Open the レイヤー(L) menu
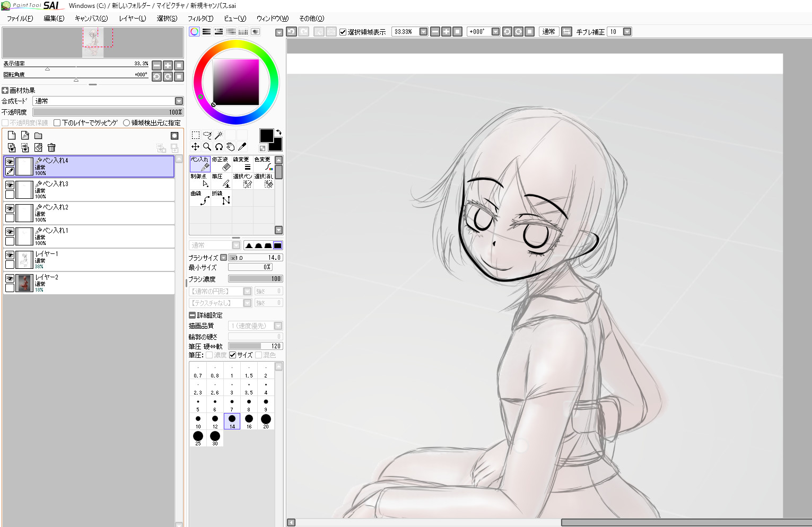This screenshot has height=527, width=812. pyautogui.click(x=132, y=19)
